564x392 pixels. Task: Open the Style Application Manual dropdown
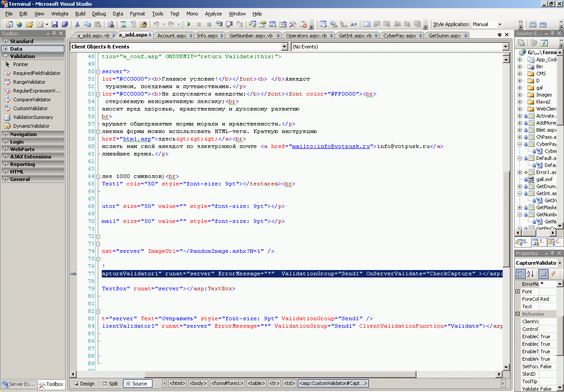pyautogui.click(x=500, y=25)
